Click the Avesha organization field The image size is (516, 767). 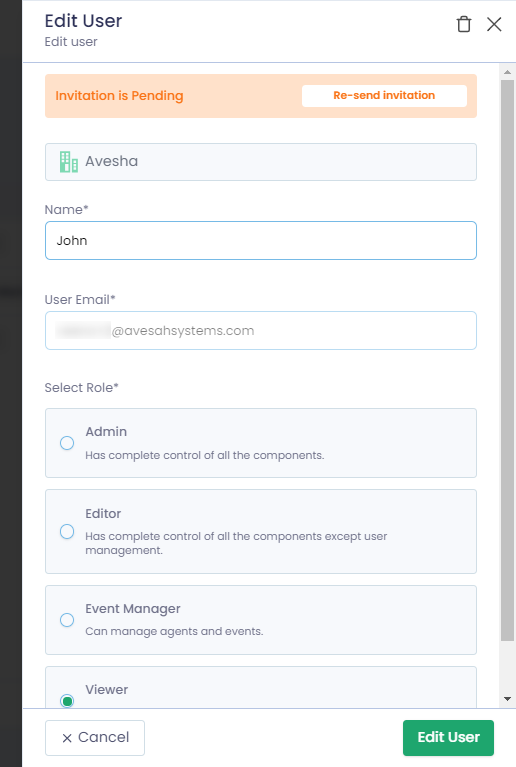(261, 162)
